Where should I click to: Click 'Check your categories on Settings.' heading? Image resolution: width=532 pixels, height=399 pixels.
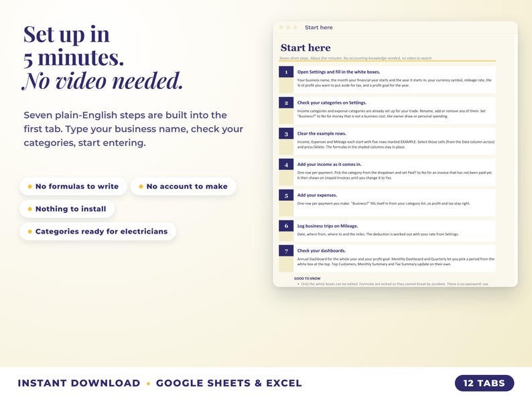coord(332,102)
